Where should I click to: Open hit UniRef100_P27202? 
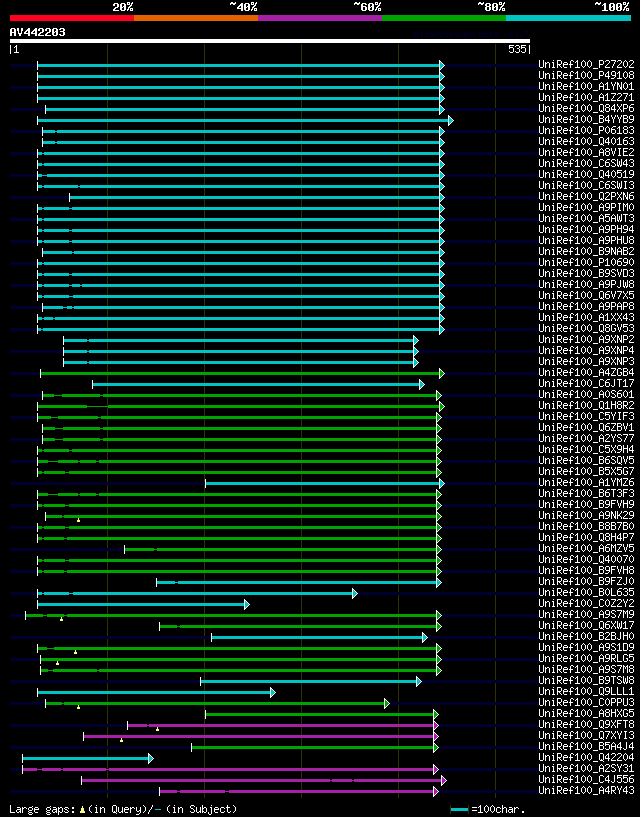pyautogui.click(x=586, y=65)
